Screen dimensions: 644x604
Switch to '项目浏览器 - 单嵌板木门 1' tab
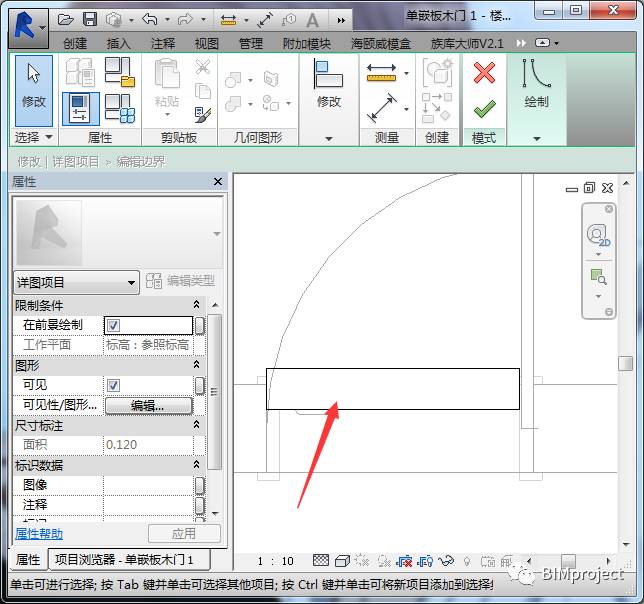click(129, 560)
